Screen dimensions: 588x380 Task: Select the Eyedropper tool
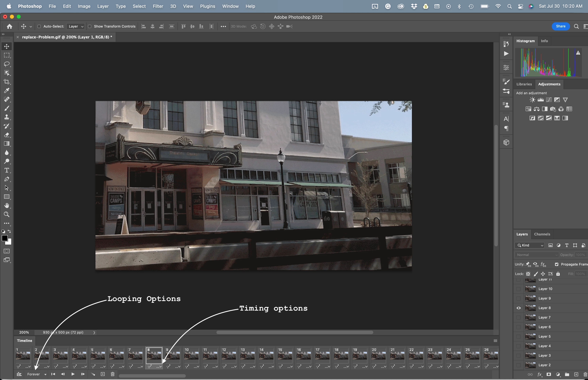tap(7, 90)
